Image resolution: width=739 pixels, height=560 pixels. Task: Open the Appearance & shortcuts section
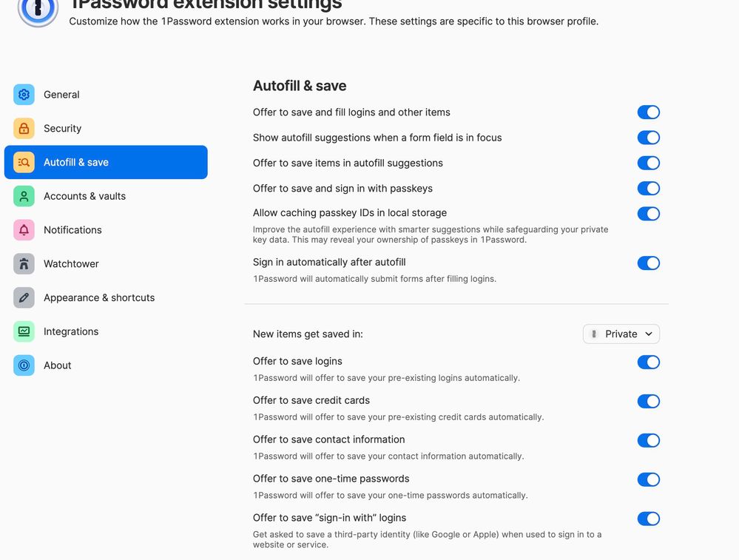click(99, 297)
